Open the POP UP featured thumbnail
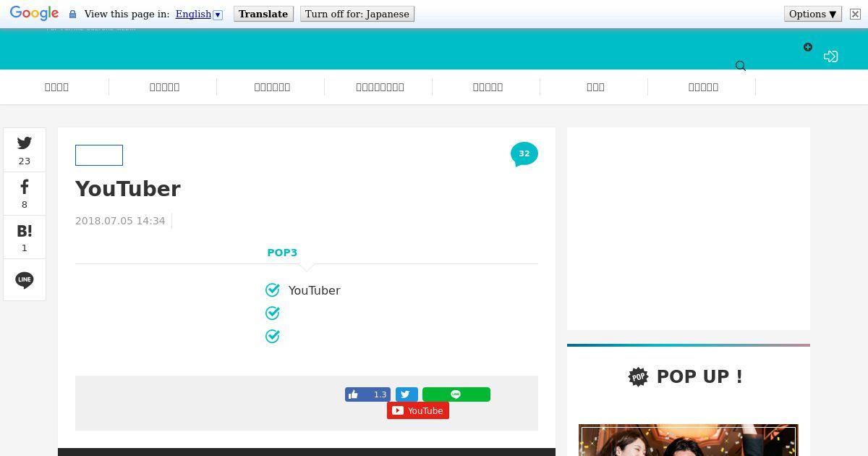The width and height of the screenshot is (868, 456). 689,440
